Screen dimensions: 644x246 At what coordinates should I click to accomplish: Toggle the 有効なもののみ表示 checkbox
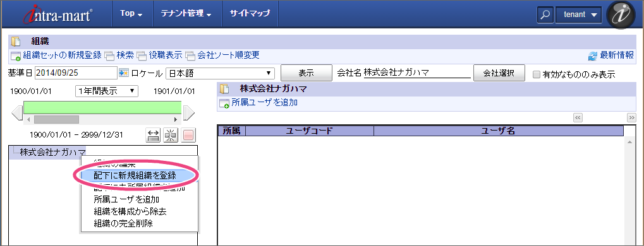pyautogui.click(x=536, y=74)
